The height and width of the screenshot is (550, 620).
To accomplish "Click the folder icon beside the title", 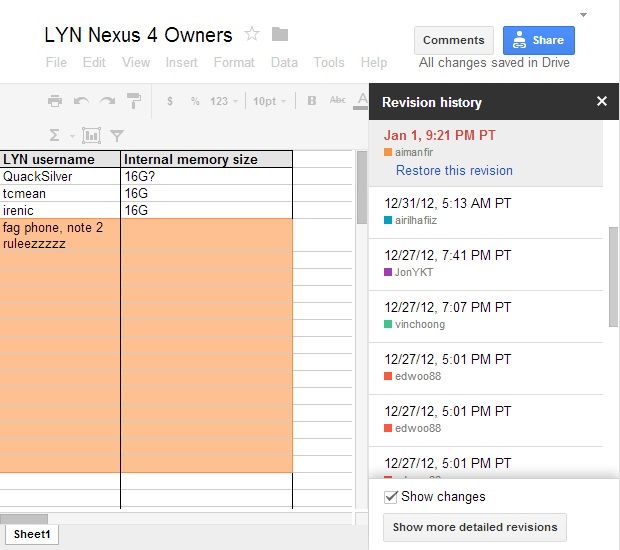I will [280, 35].
